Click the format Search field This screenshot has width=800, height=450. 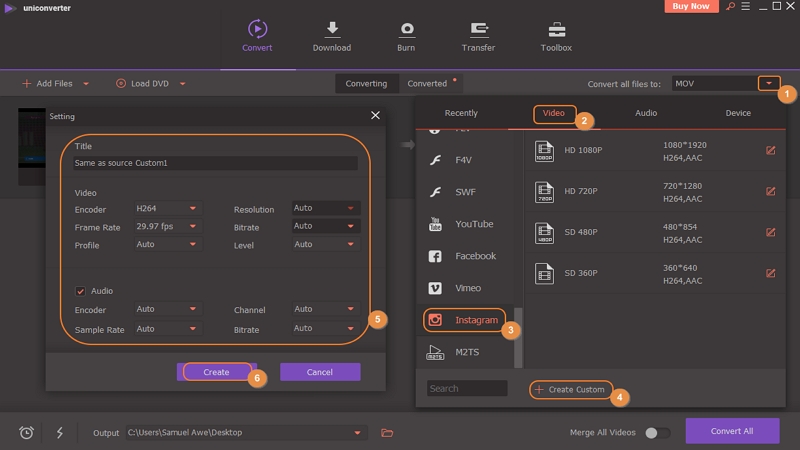[467, 389]
